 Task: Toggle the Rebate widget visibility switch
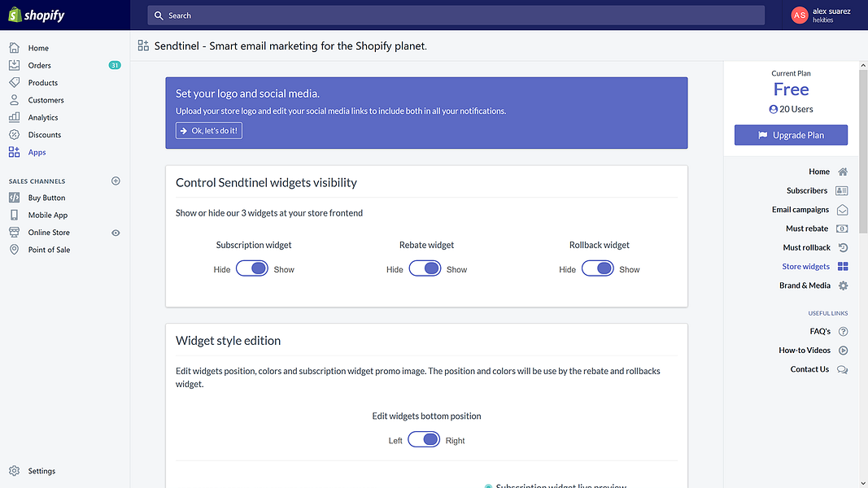point(425,269)
